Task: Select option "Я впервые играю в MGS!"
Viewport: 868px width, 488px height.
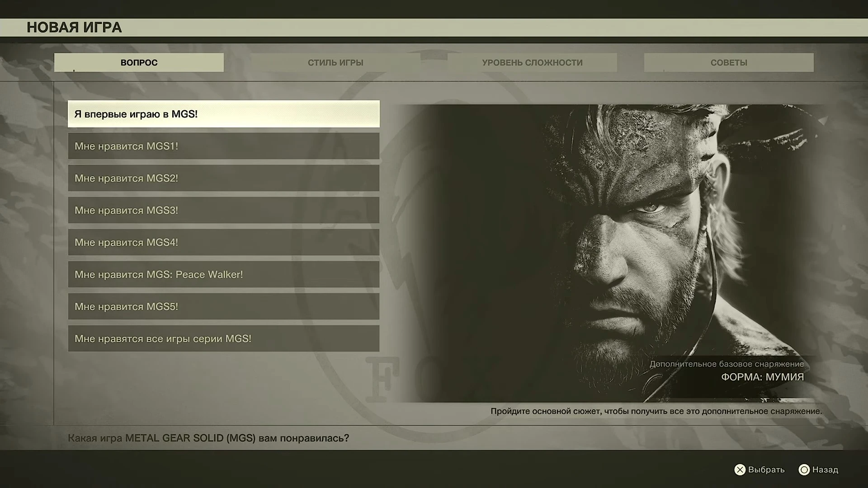Action: 223,114
